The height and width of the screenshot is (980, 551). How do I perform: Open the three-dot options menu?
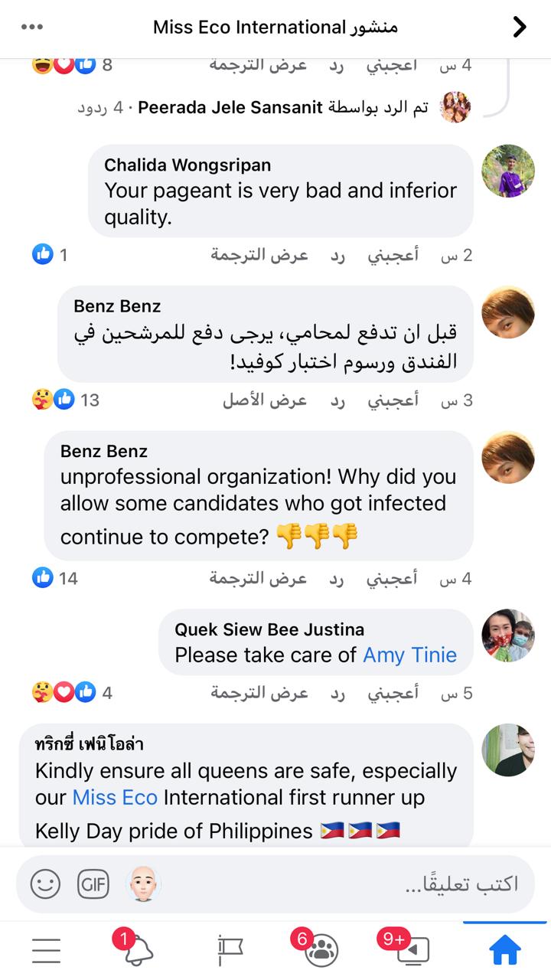(x=32, y=28)
